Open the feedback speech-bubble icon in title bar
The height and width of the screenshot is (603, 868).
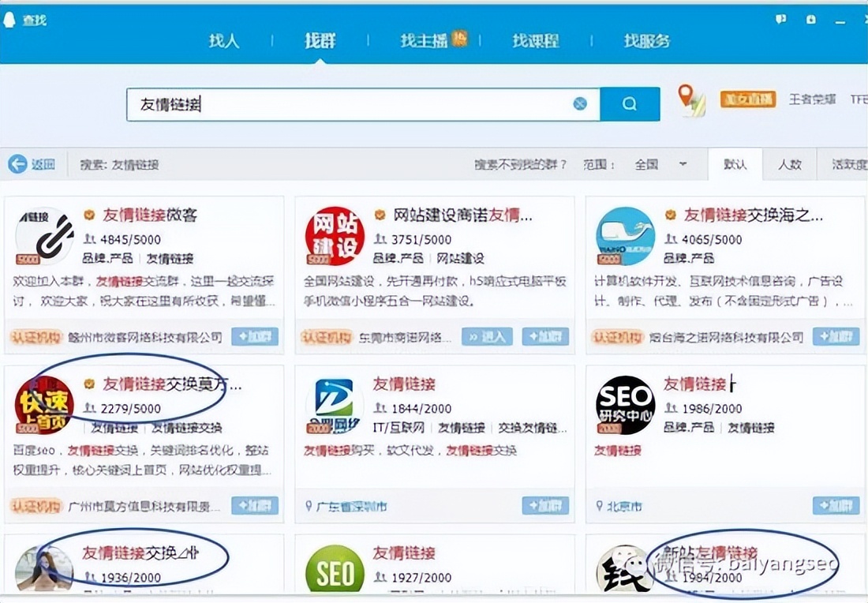[x=780, y=17]
